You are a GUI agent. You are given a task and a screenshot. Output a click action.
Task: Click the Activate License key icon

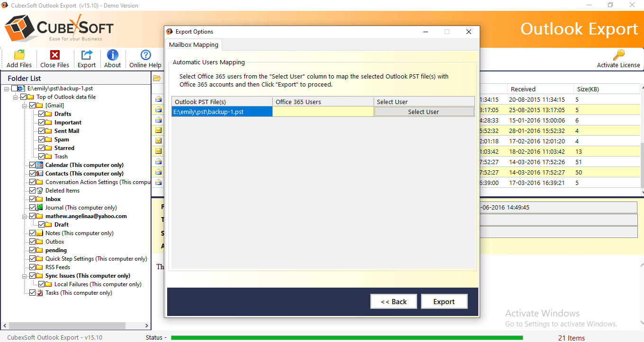point(618,55)
